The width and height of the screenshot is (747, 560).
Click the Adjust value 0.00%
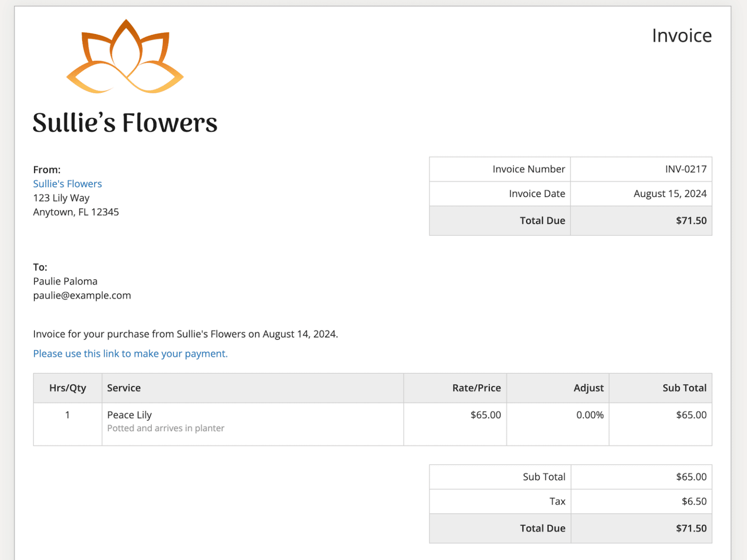pos(589,415)
